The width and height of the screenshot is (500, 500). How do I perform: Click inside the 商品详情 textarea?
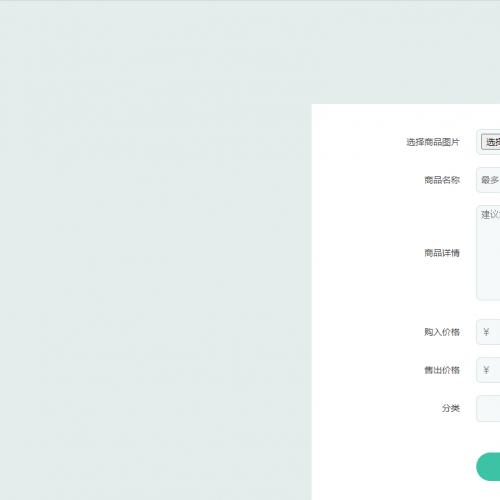(x=488, y=253)
